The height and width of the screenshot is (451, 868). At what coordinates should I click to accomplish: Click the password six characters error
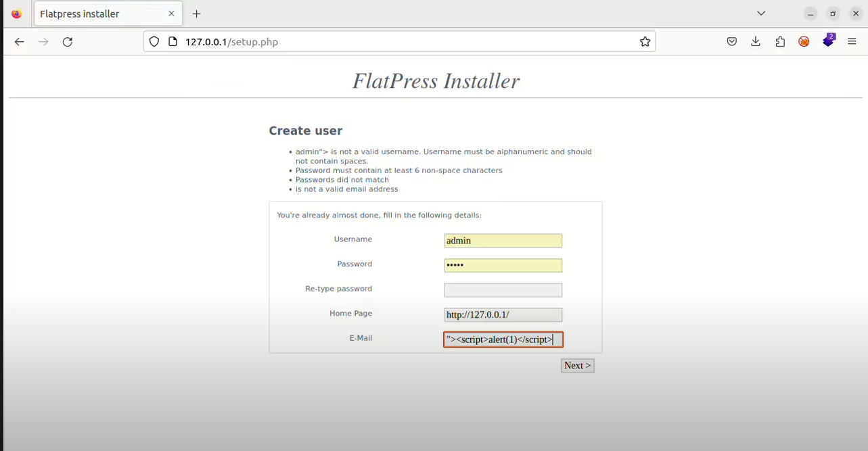click(x=398, y=170)
